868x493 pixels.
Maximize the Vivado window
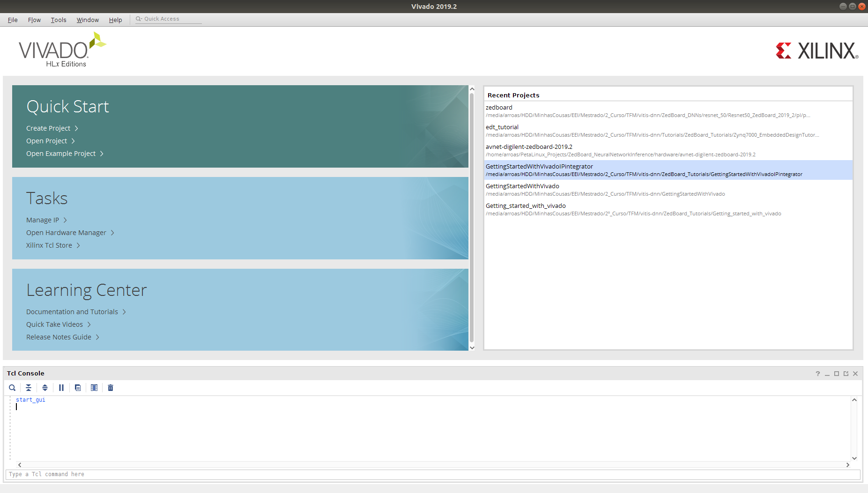coord(853,6)
